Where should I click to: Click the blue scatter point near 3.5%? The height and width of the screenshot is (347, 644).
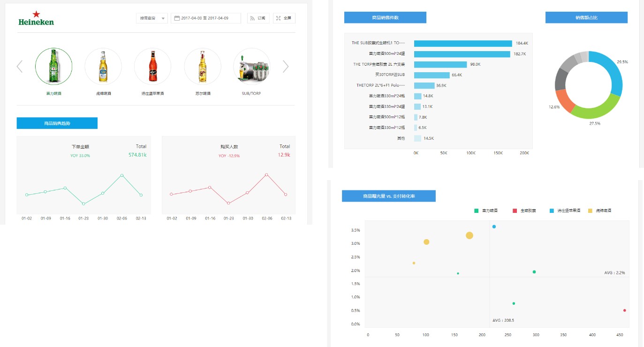pyautogui.click(x=494, y=226)
